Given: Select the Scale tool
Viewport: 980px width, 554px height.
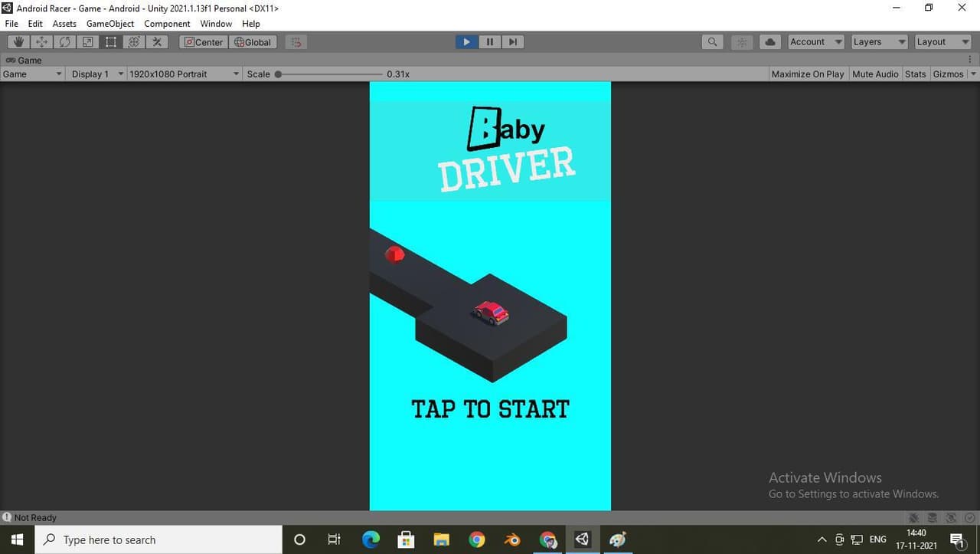Looking at the screenshot, I should coord(87,42).
